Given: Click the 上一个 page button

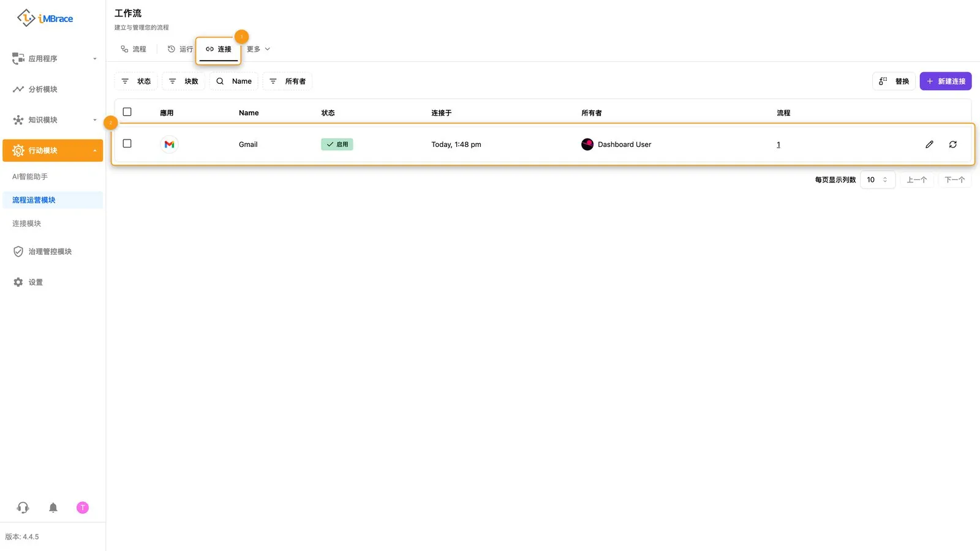Looking at the screenshot, I should (x=917, y=180).
